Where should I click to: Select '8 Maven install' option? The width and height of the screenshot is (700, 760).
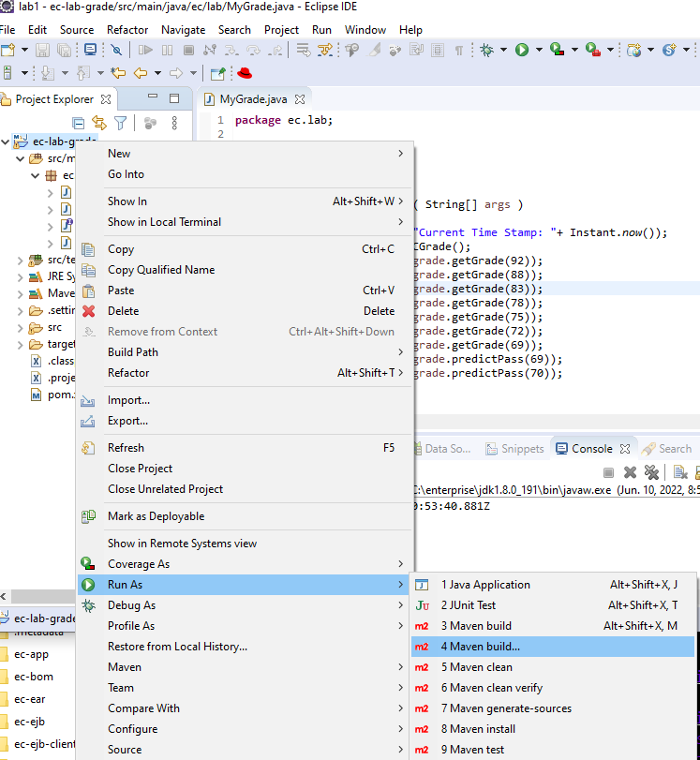click(x=553, y=729)
